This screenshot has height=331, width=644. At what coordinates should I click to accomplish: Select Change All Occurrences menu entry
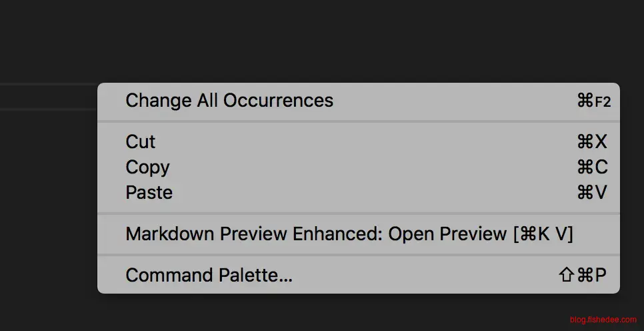229,101
